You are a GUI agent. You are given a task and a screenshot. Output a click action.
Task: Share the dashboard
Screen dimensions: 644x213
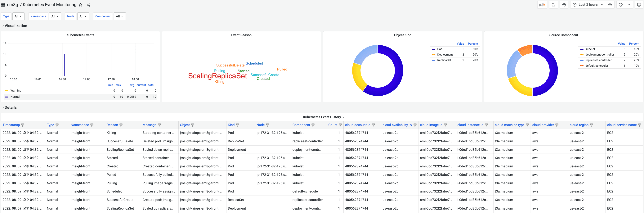click(88, 5)
